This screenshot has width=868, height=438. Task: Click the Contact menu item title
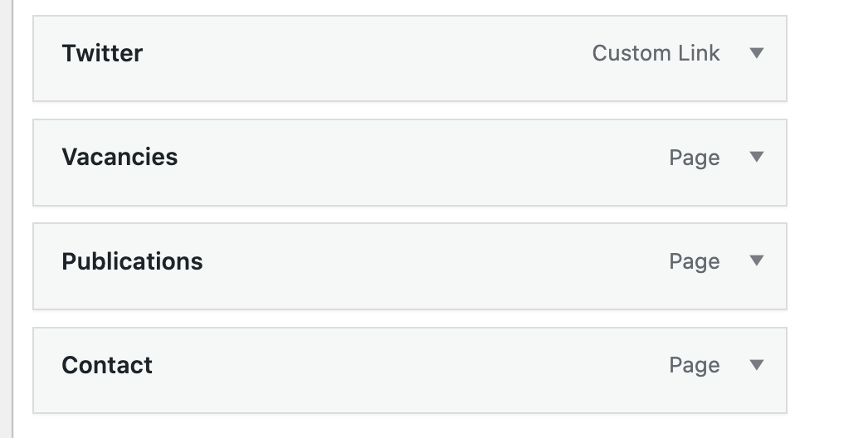(x=107, y=365)
